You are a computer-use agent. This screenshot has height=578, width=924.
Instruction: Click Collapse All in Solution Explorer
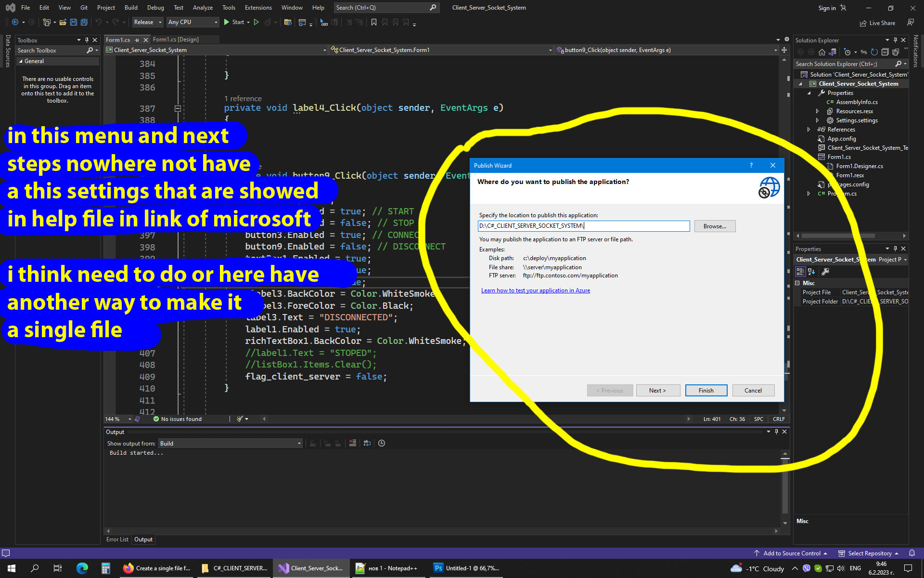pos(885,52)
